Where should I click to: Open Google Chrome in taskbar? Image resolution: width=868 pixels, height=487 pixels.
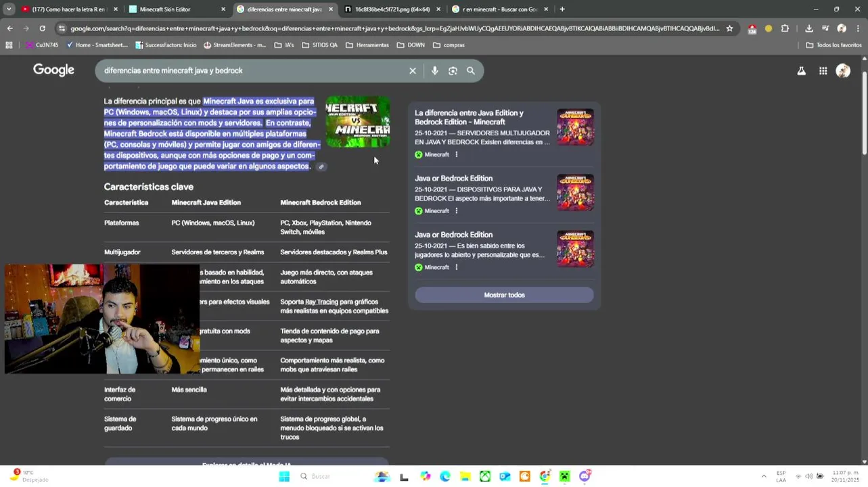pos(545,476)
